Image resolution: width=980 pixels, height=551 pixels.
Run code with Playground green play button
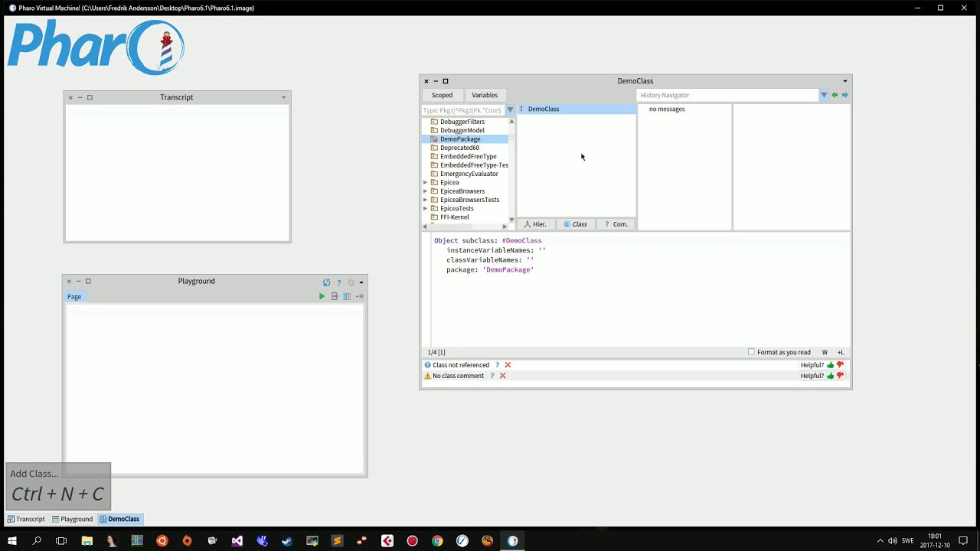[x=322, y=296]
